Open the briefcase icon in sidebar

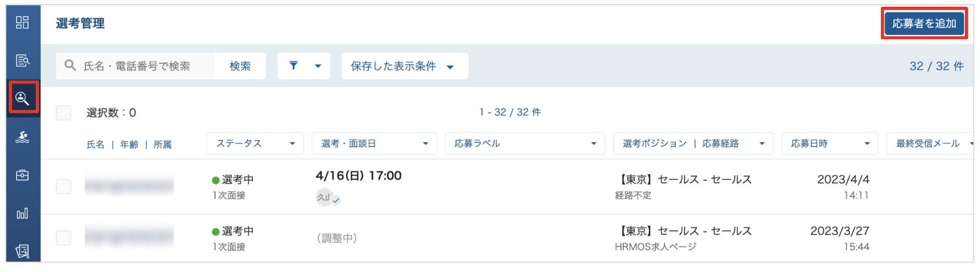point(22,175)
